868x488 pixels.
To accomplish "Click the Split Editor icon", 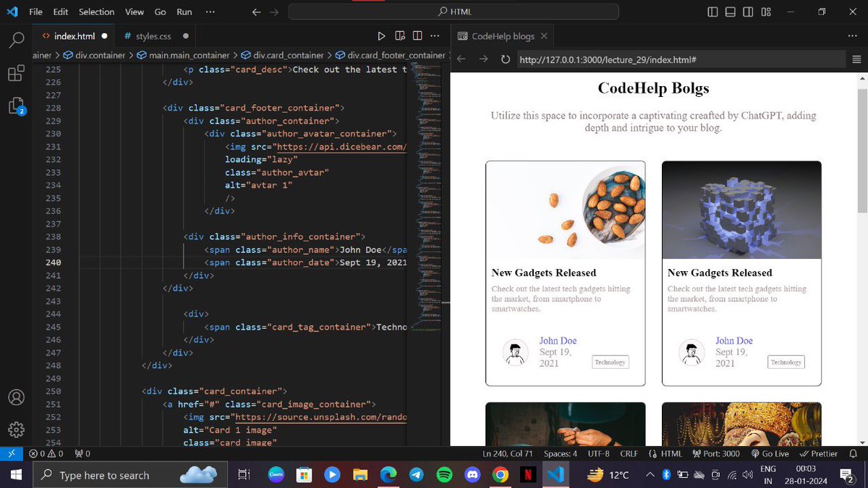I will [417, 35].
